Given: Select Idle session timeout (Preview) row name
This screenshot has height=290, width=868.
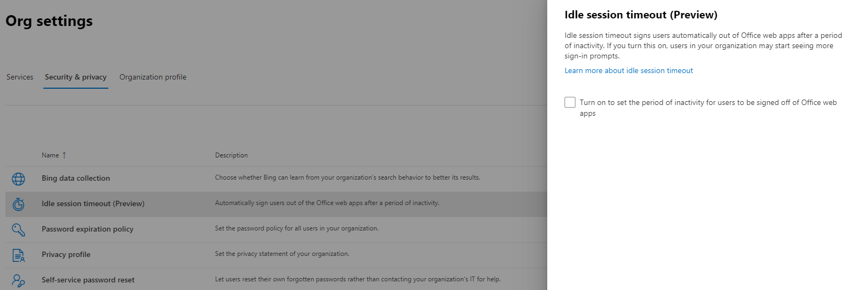Looking at the screenshot, I should 93,204.
